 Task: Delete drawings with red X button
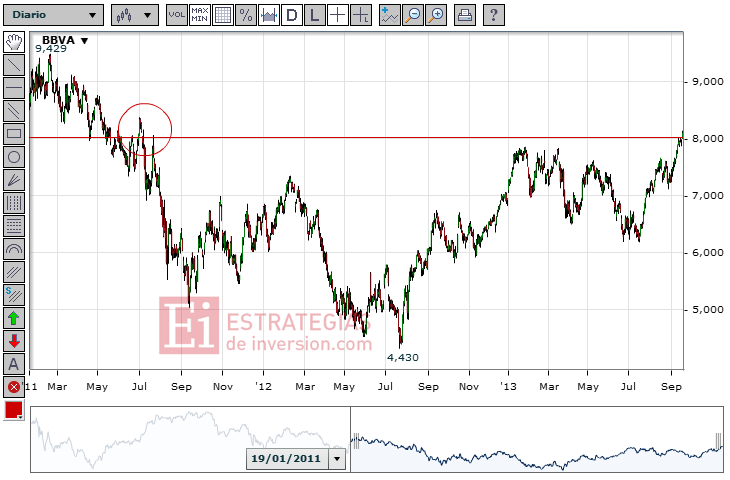[x=14, y=387]
